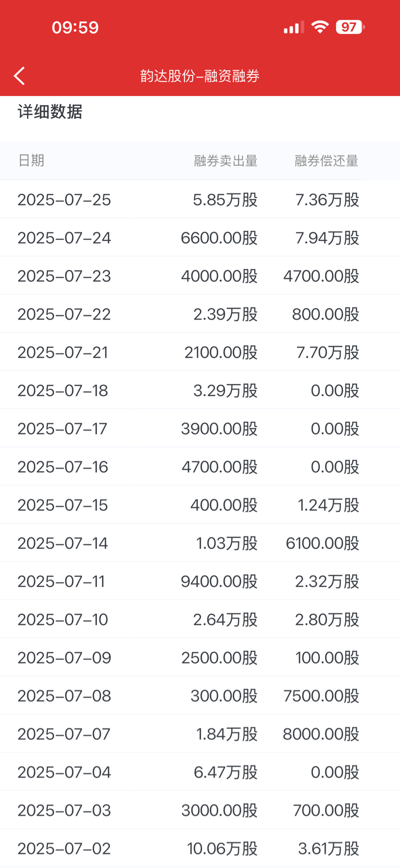
Task: Tap the 详细数据 section heading
Action: (x=50, y=112)
